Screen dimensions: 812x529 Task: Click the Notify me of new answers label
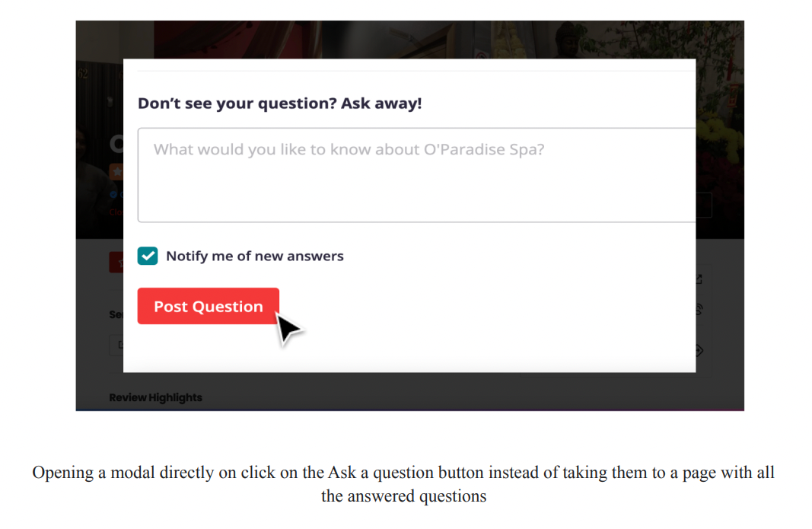pyautogui.click(x=255, y=256)
